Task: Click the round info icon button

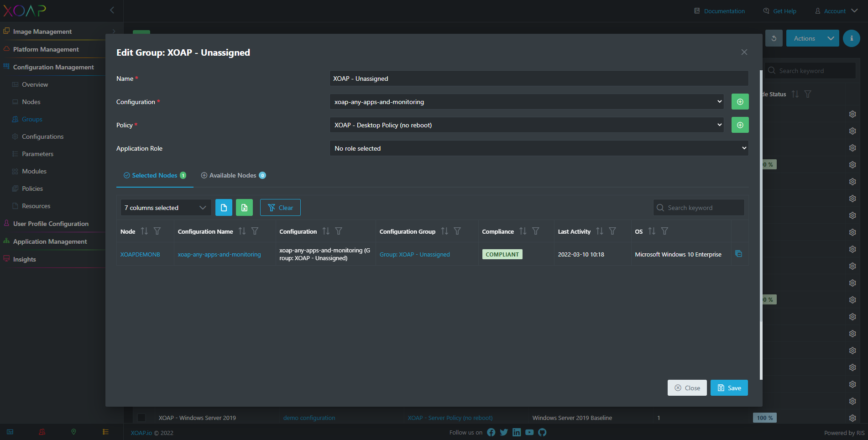Action: [x=852, y=38]
